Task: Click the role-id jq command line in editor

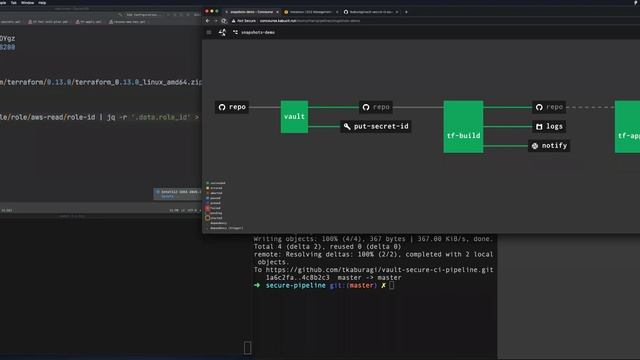Action: (x=100, y=117)
